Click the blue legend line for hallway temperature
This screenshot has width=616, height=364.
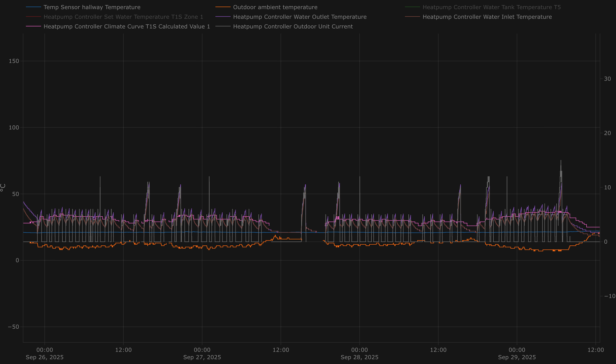34,7
